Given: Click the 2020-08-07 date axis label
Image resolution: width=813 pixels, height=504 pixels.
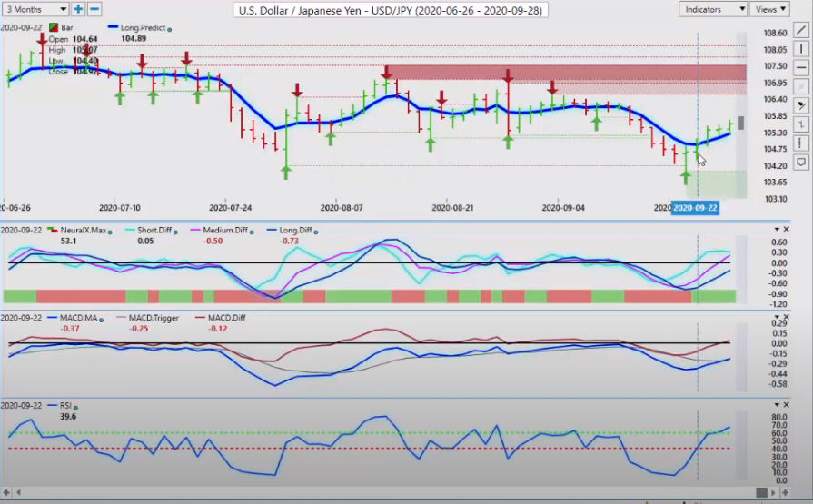Looking at the screenshot, I should (342, 208).
